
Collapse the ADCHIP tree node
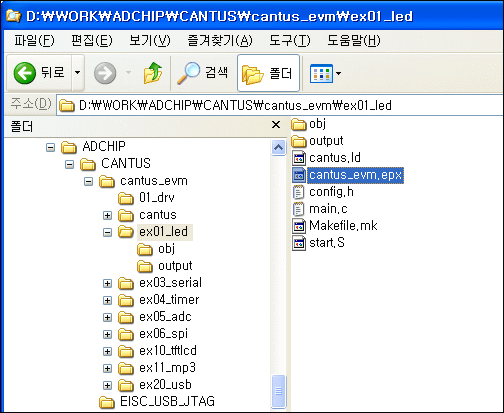[x=50, y=147]
